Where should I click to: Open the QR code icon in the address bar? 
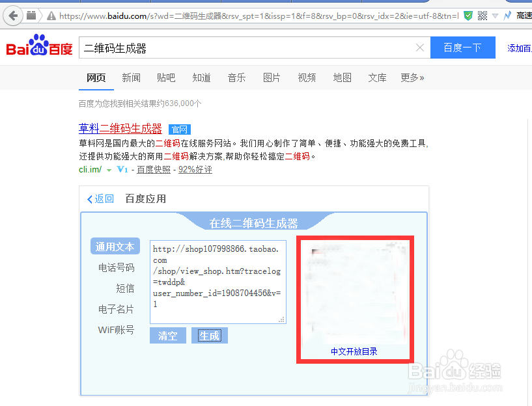point(482,16)
